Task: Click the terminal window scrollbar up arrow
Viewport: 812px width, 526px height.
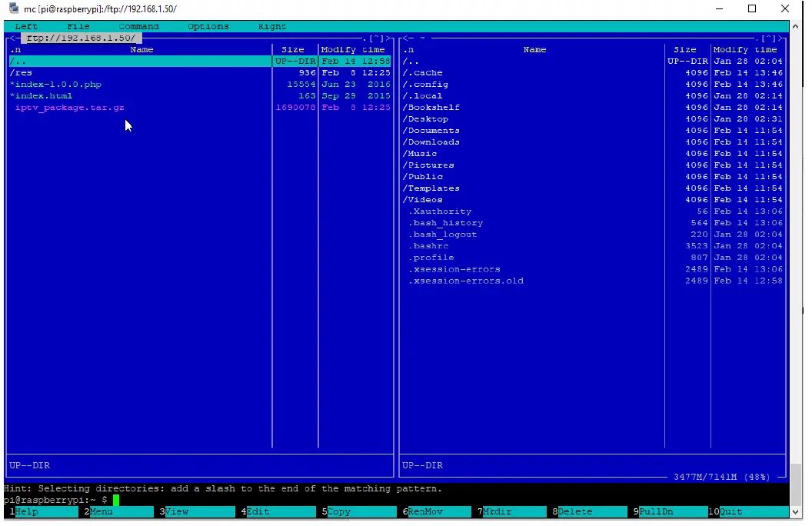Action: tap(797, 26)
